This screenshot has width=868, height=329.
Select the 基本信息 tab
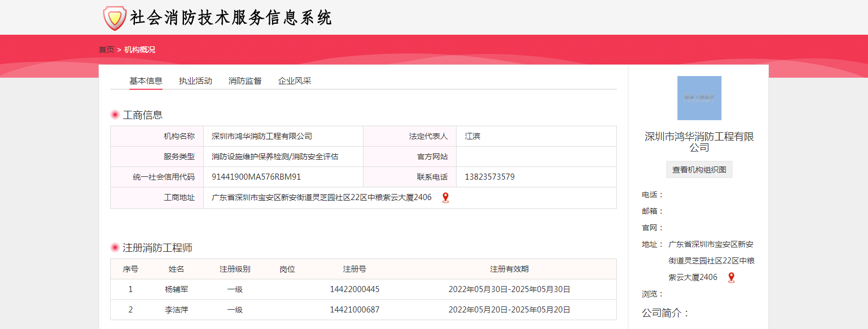[146, 81]
